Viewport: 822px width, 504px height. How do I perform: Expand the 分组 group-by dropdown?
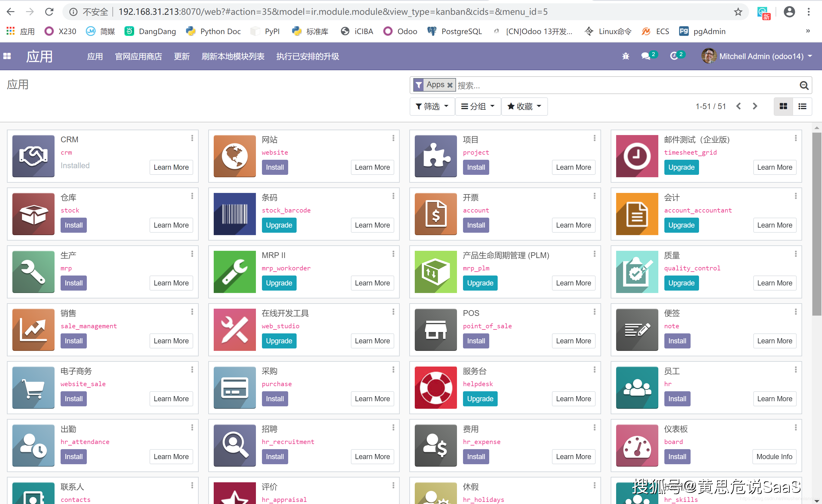(x=477, y=106)
